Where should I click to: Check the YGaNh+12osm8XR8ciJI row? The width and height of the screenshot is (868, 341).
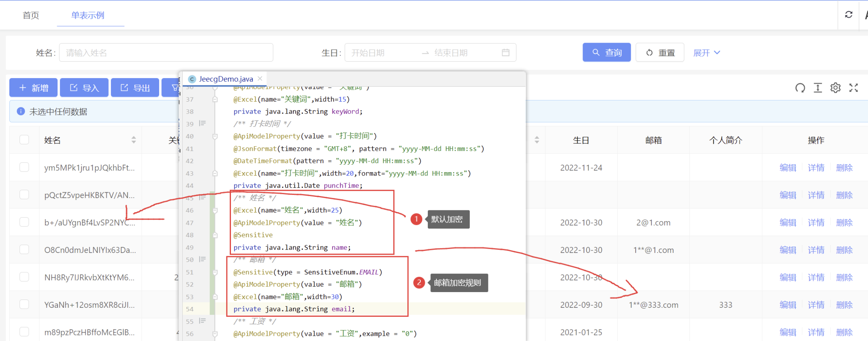tap(24, 304)
